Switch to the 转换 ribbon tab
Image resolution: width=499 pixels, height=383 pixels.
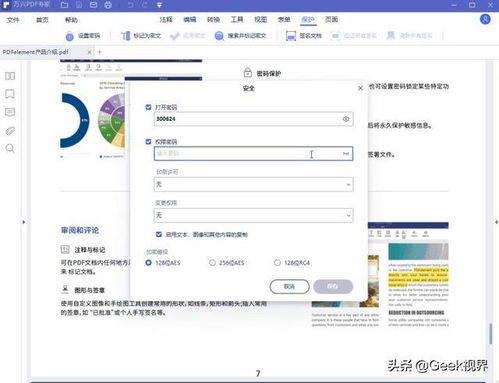coord(213,20)
